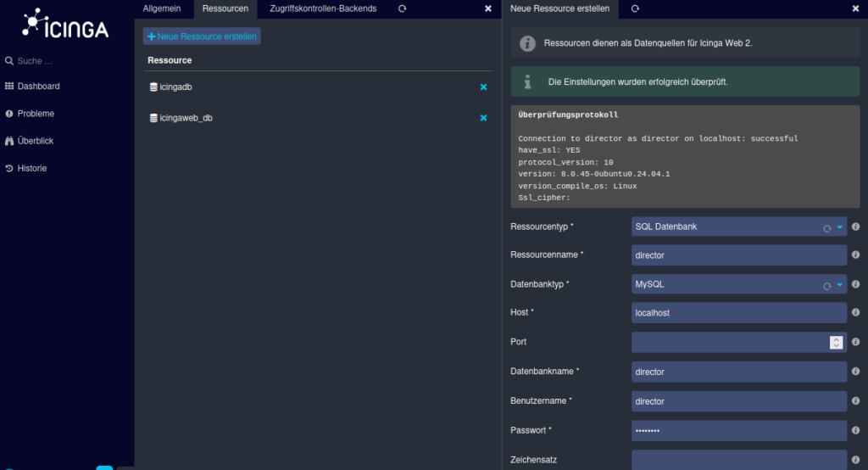The height and width of the screenshot is (470, 868).
Task: Click the 'protocol_version: 10' log line
Action: (x=565, y=162)
